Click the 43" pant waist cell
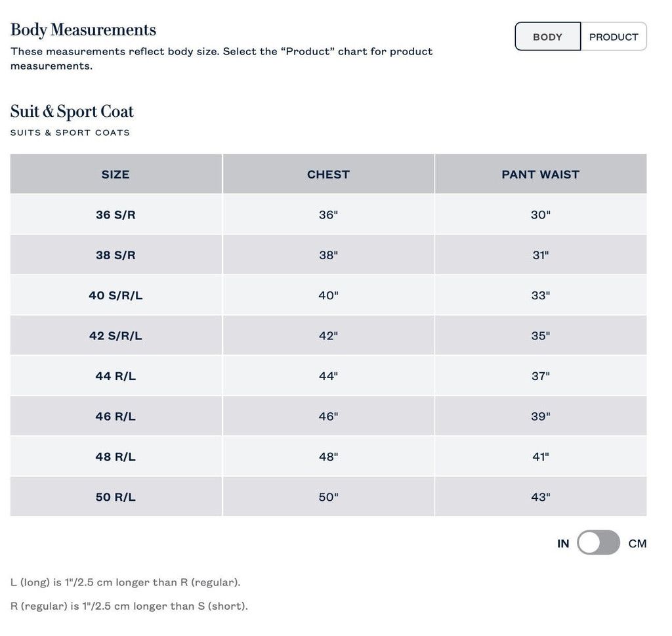 (541, 496)
